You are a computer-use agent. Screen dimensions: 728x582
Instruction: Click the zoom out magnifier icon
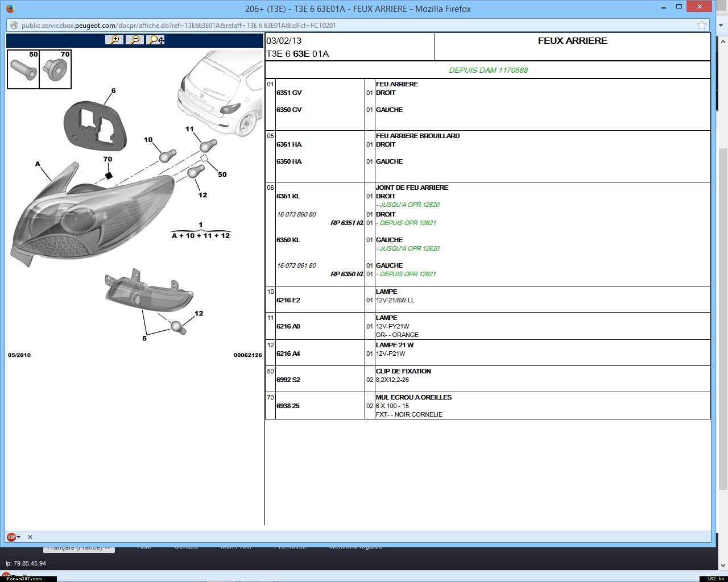(135, 40)
